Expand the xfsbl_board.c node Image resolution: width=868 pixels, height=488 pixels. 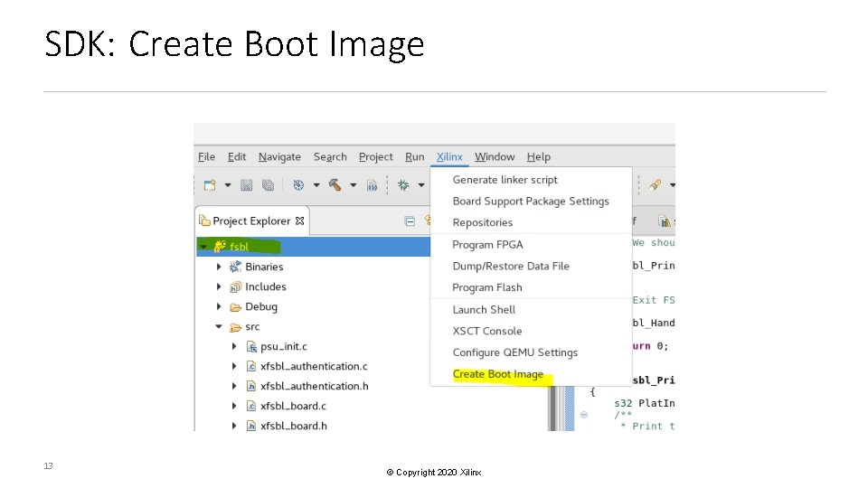click(234, 406)
